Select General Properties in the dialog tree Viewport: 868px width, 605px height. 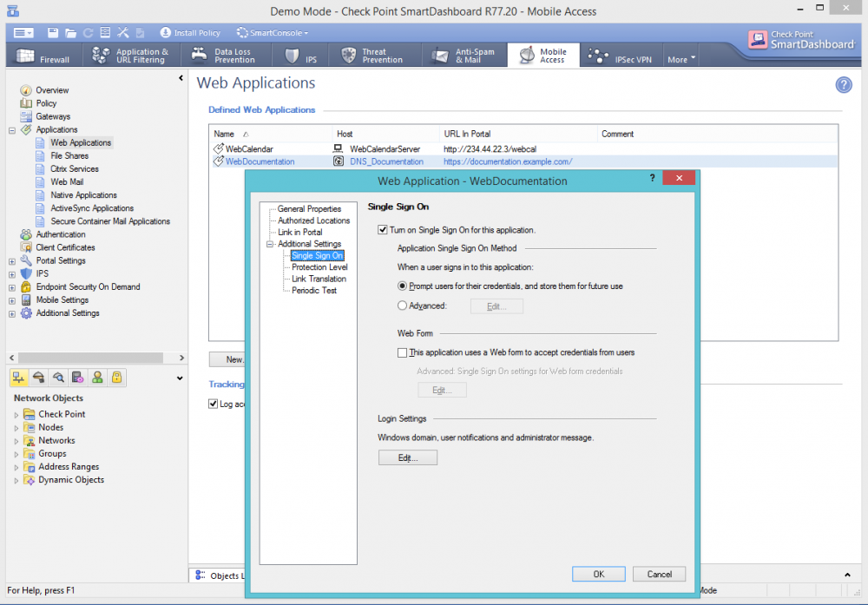pos(309,208)
